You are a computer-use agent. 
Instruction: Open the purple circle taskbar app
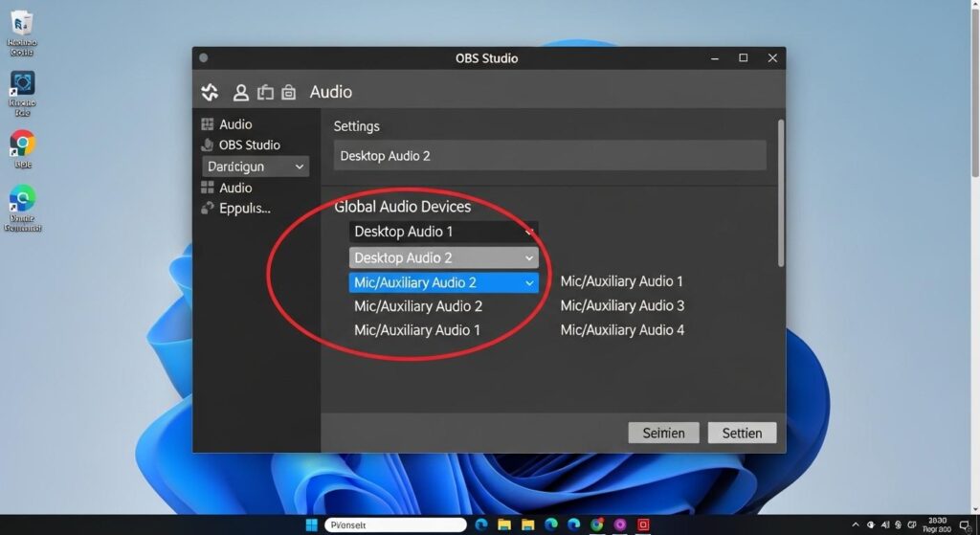pos(620,524)
